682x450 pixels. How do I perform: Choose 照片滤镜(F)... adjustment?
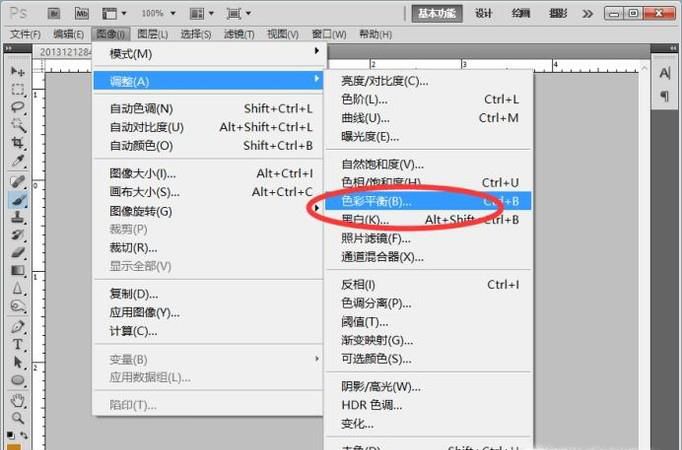tap(428, 238)
